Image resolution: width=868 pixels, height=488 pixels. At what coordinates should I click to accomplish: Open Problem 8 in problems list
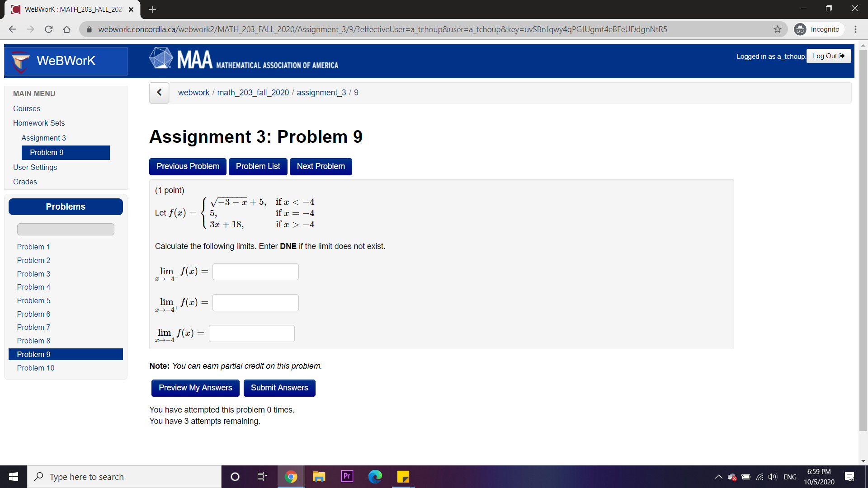point(34,341)
